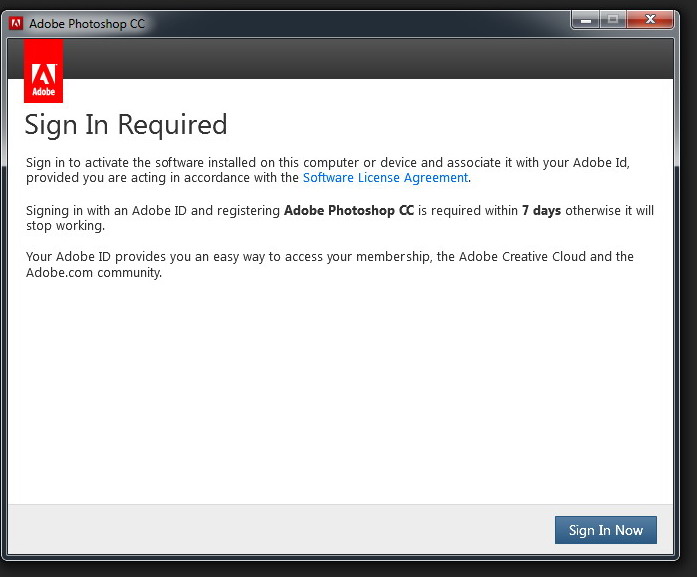The height and width of the screenshot is (577, 697).
Task: Click the red Adobe logo badge
Action: click(x=43, y=71)
